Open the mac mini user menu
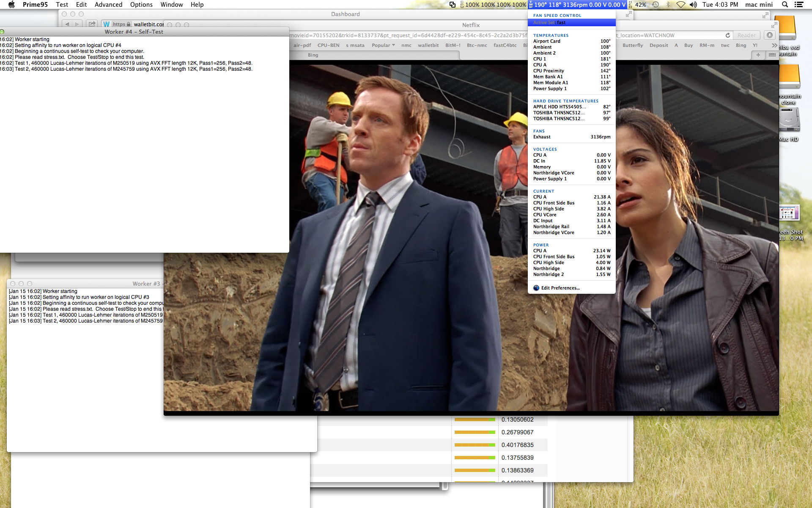This screenshot has height=508, width=812. coord(759,5)
